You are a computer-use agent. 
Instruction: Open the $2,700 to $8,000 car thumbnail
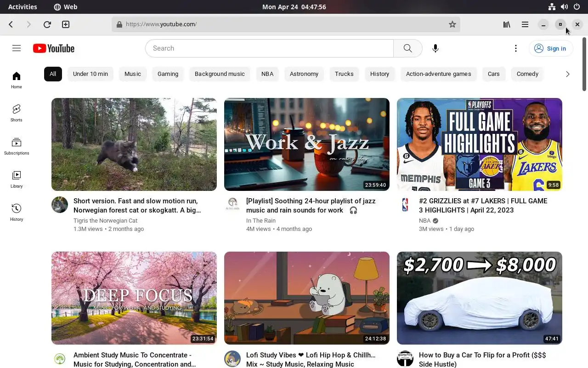tap(480, 298)
